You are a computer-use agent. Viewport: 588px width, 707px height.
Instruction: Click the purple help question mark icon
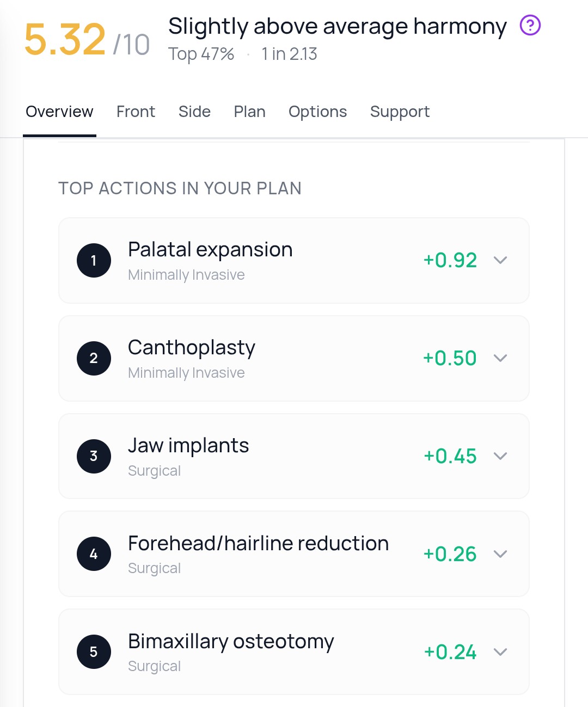tap(530, 25)
